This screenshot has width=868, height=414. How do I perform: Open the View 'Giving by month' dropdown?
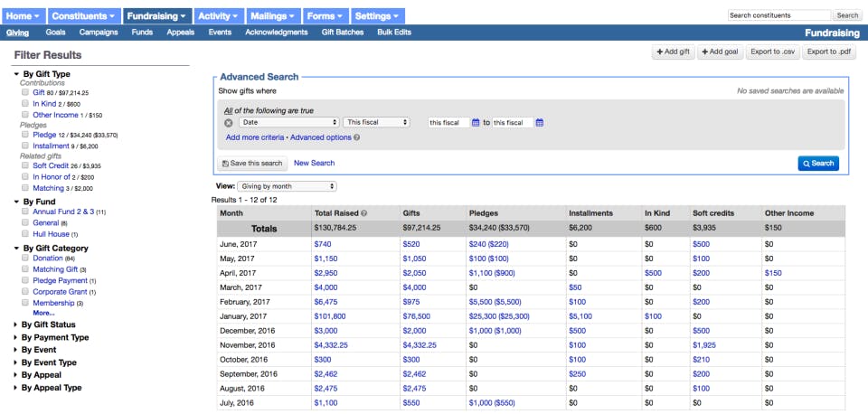287,186
